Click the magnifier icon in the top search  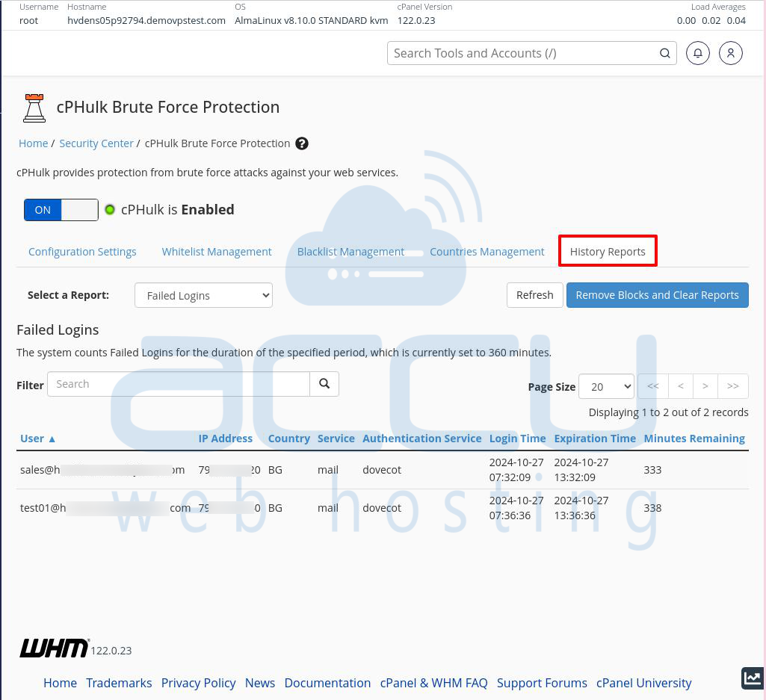point(664,53)
